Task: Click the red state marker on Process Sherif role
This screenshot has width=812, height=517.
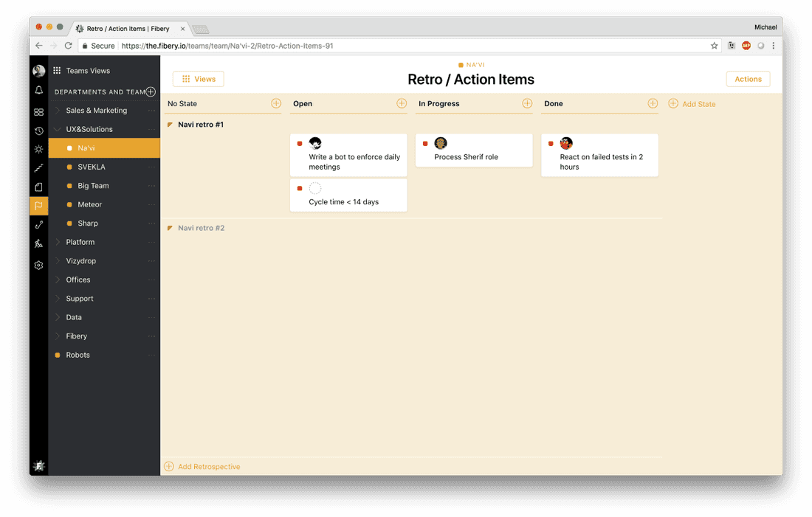Action: tap(425, 144)
